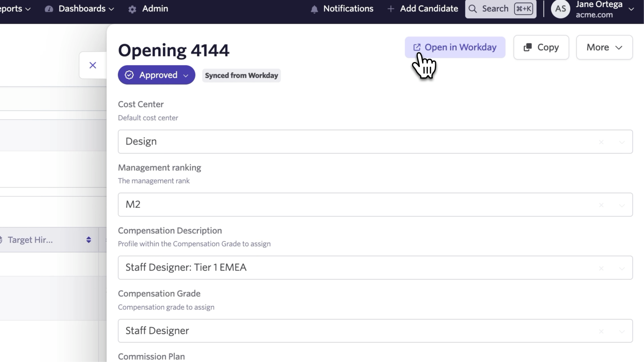Image resolution: width=644 pixels, height=362 pixels.
Task: Close the opening panel with X icon
Action: click(x=93, y=65)
